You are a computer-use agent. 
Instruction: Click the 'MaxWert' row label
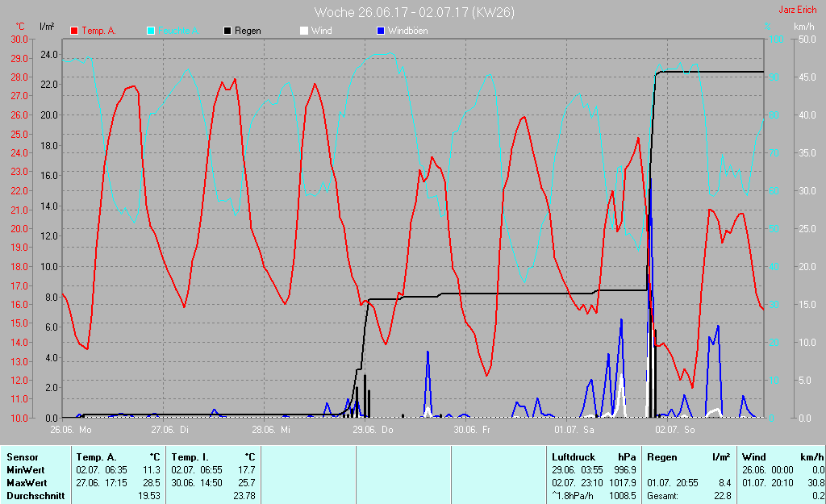coord(27,483)
